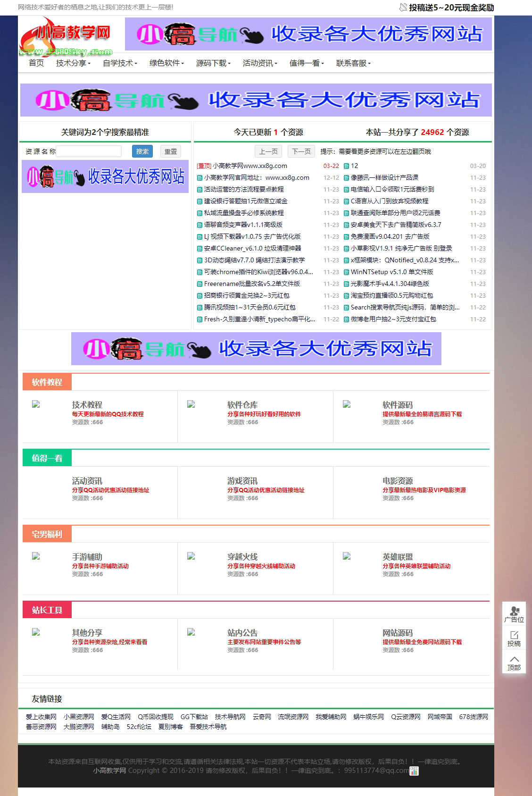Click the 上一页 button
This screenshot has height=796, width=532.
click(268, 151)
